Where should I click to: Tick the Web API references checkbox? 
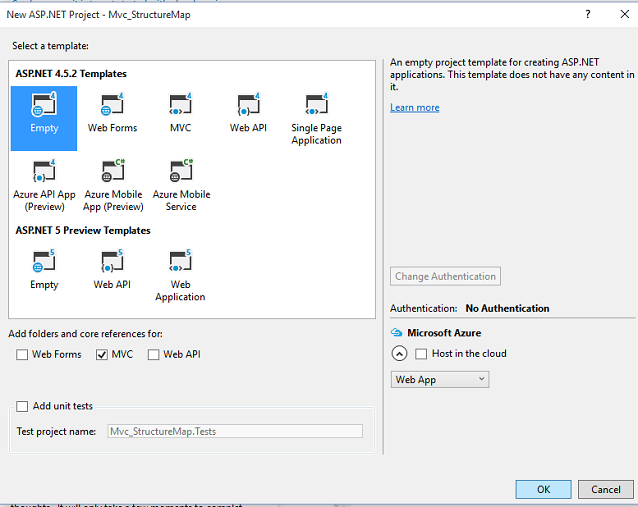tap(153, 354)
